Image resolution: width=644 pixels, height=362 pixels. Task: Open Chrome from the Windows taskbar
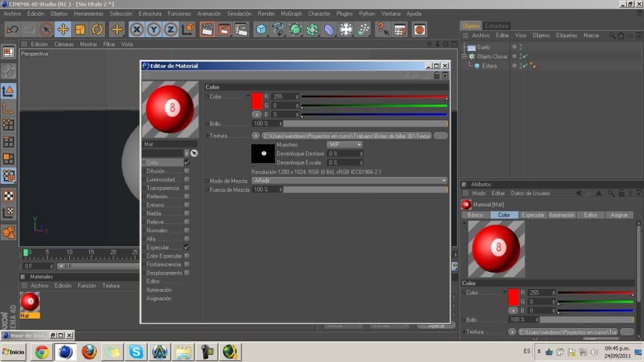(42, 352)
